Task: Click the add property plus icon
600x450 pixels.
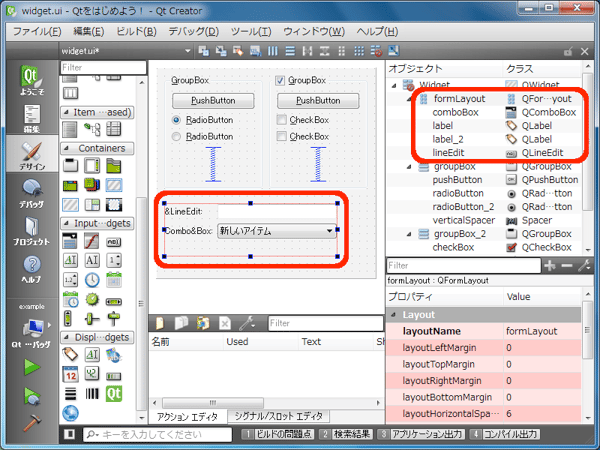Action: tap(548, 266)
